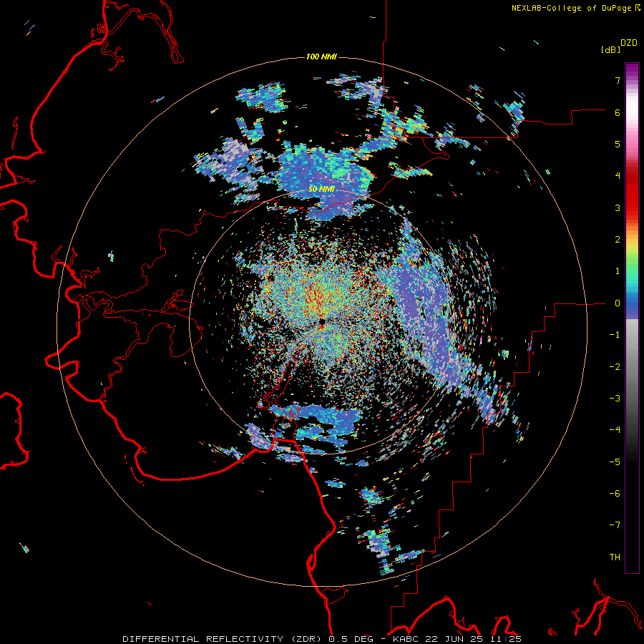Click the 7 value on the color scale
The height and width of the screenshot is (644, 644).
tap(618, 80)
